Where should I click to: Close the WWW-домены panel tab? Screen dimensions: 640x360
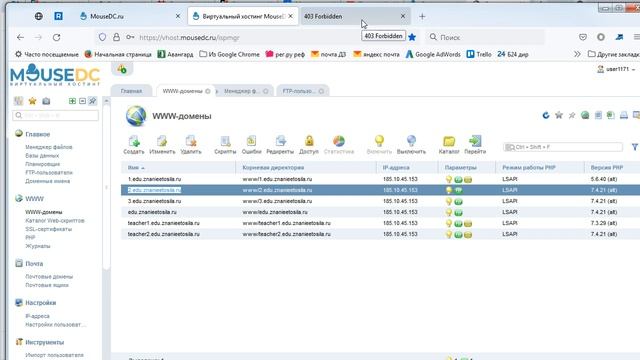208,91
